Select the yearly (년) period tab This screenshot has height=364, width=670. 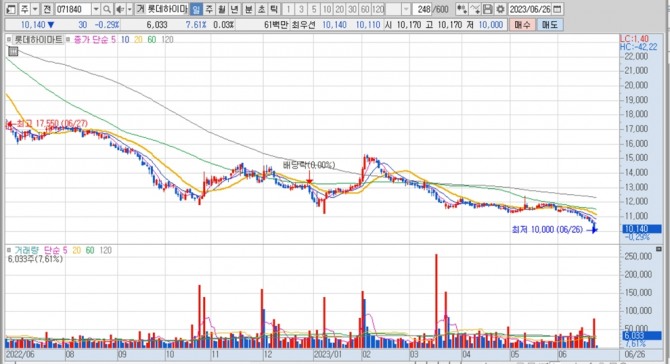[x=235, y=9]
